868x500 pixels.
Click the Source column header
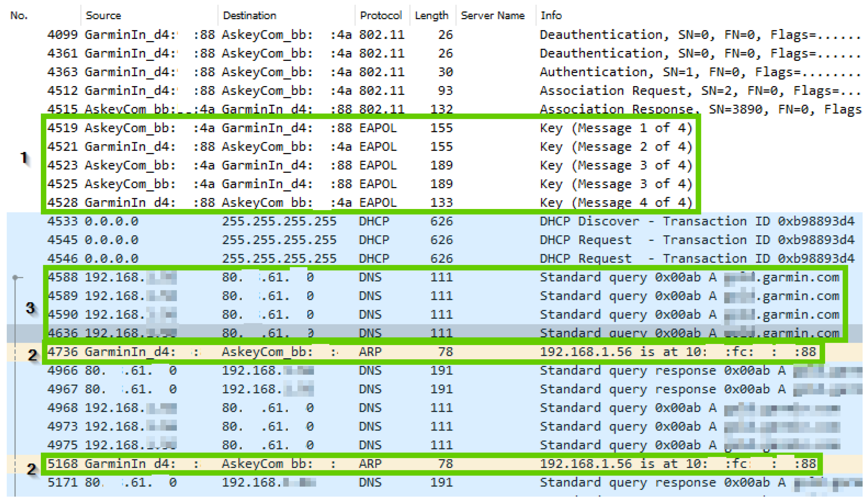pyautogui.click(x=103, y=16)
